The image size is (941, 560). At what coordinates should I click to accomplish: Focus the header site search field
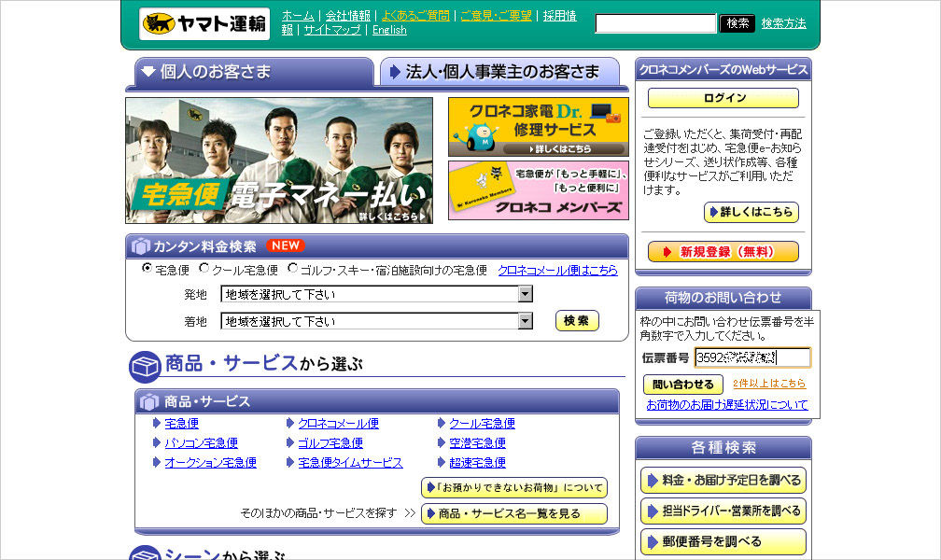pyautogui.click(x=655, y=23)
